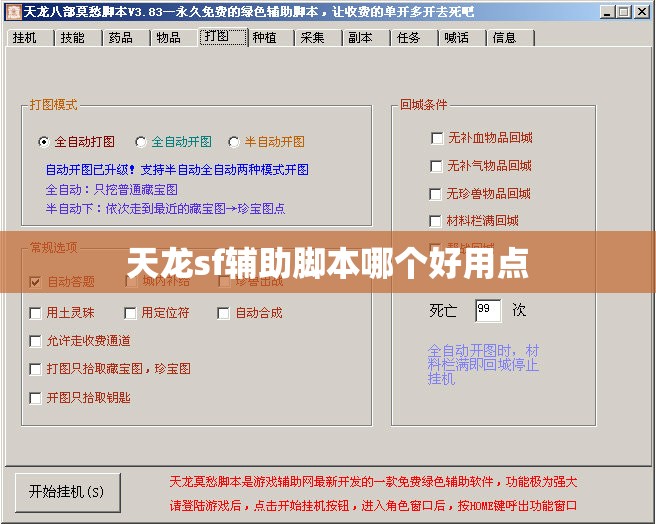Click the 回城条件 group label
Image resolution: width=656 pixels, height=524 pixels.
tap(423, 105)
